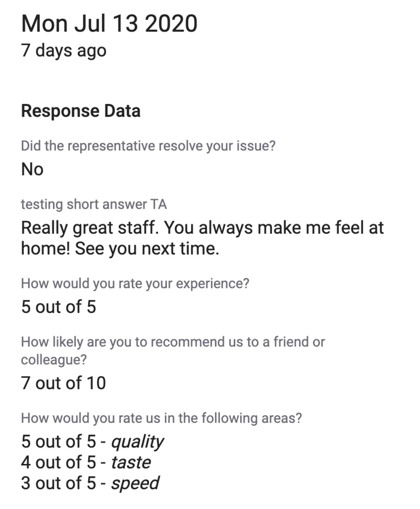This screenshot has width=420, height=509.
Task: Click 'How would you rate us in the following areas?'
Action: (x=161, y=418)
